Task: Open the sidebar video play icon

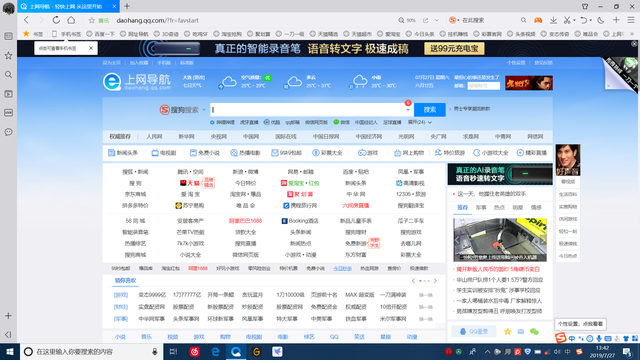Action: (x=8, y=94)
